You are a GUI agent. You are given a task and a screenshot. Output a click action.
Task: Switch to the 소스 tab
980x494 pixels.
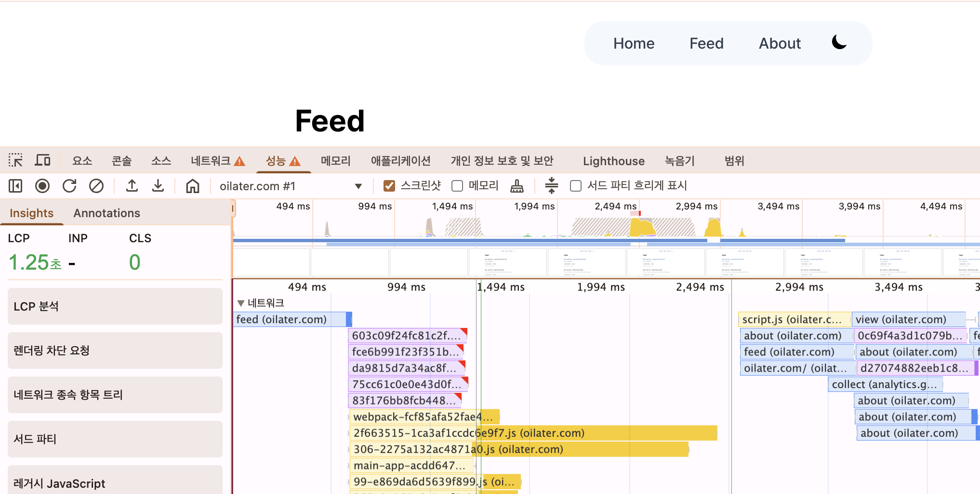pyautogui.click(x=161, y=161)
